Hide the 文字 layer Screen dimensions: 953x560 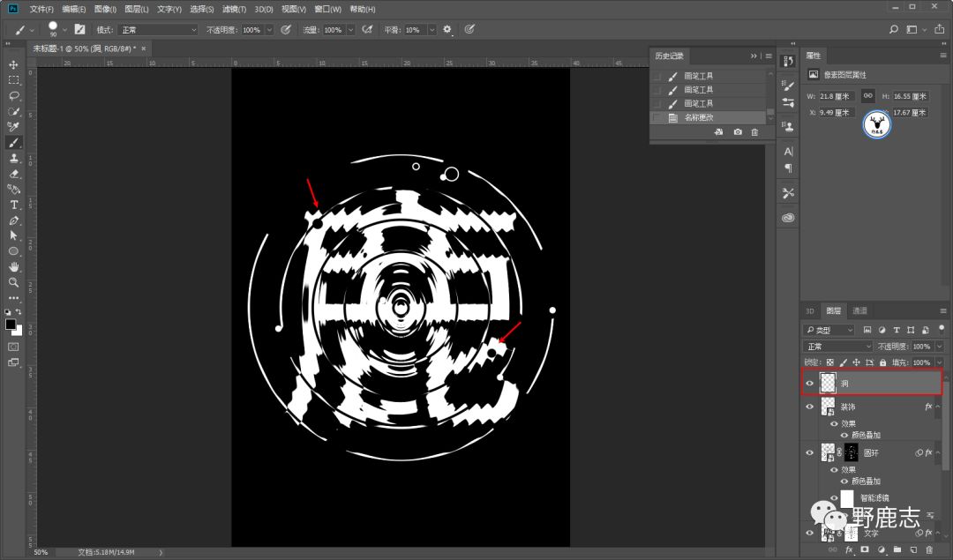[809, 533]
